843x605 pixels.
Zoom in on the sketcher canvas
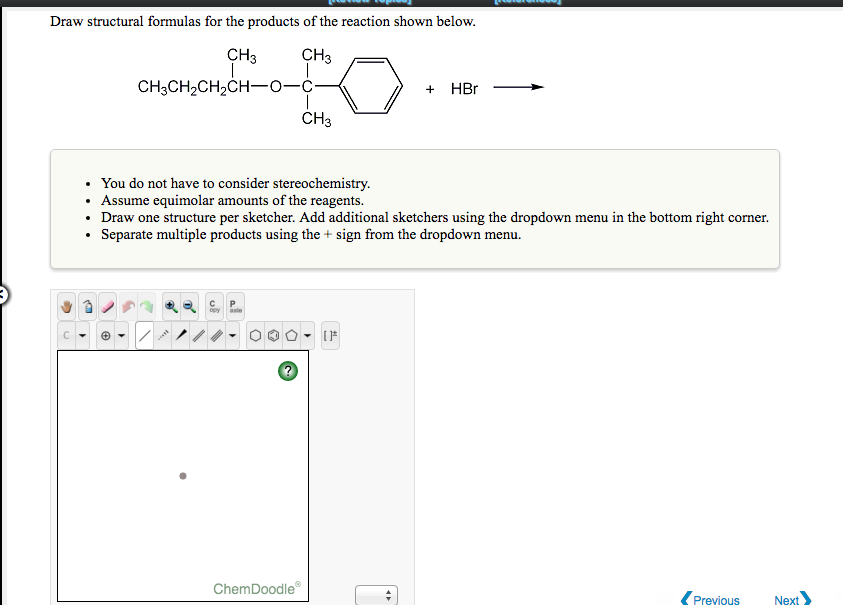(171, 307)
